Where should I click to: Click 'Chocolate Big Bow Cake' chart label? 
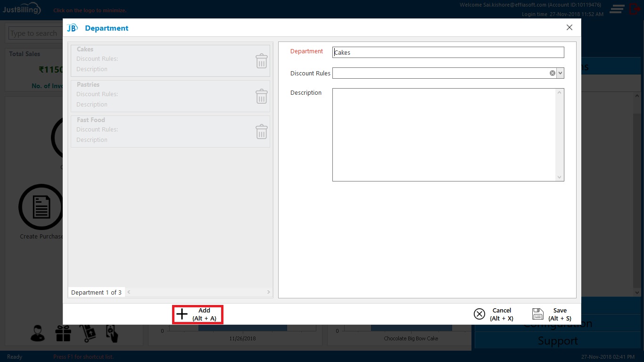click(411, 338)
